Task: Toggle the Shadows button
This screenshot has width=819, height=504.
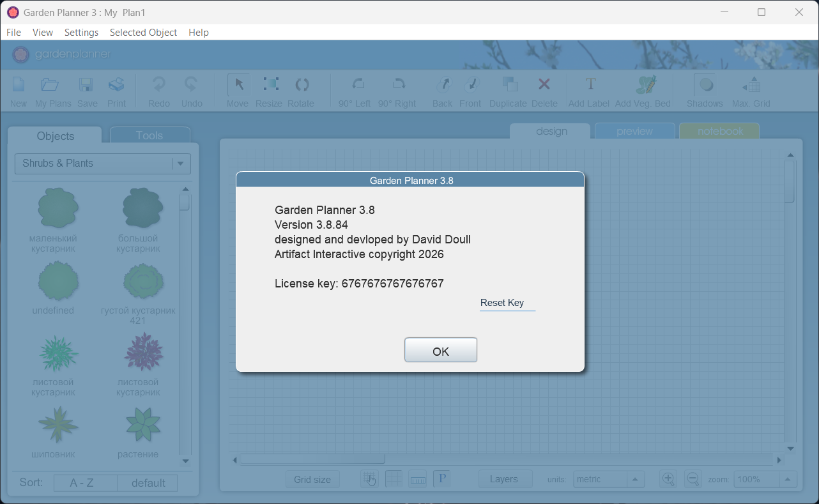Action: coord(705,85)
